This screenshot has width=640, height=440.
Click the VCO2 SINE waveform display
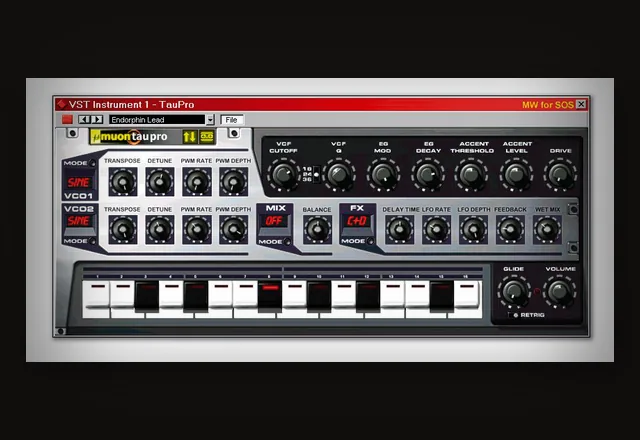tap(78, 221)
